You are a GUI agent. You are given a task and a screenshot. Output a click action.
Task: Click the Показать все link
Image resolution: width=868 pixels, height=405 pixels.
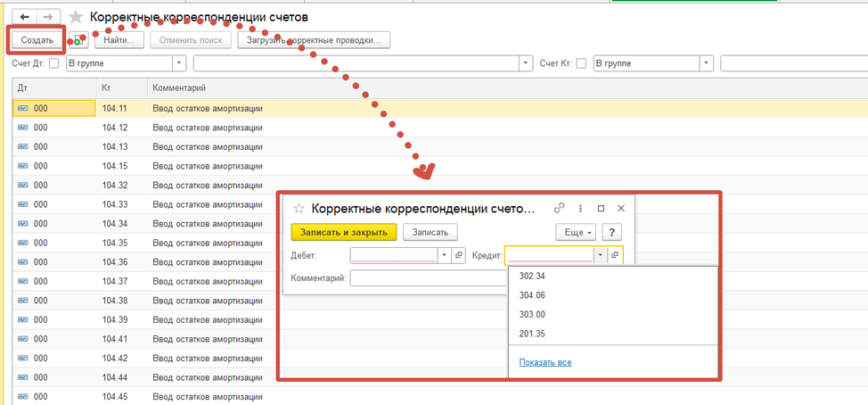tap(545, 362)
